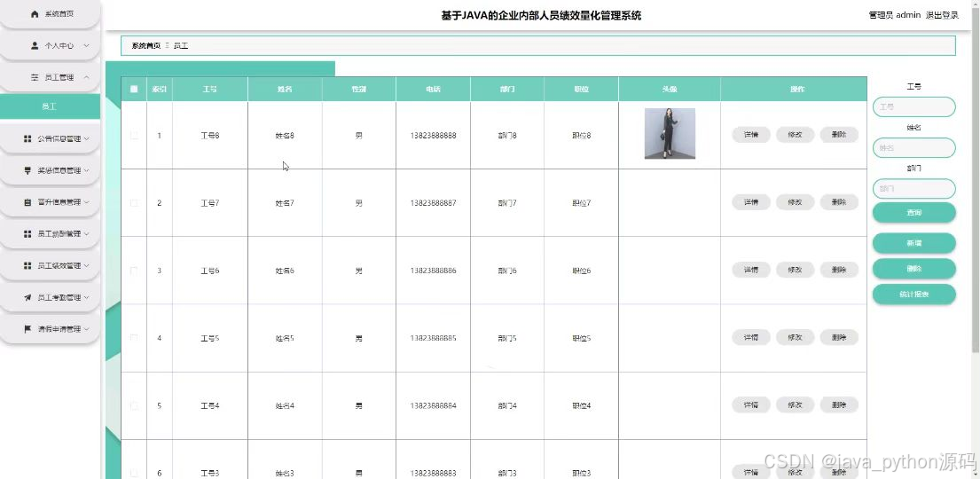Click 退出登录 to log out
The width and height of the screenshot is (980, 479).
942,15
